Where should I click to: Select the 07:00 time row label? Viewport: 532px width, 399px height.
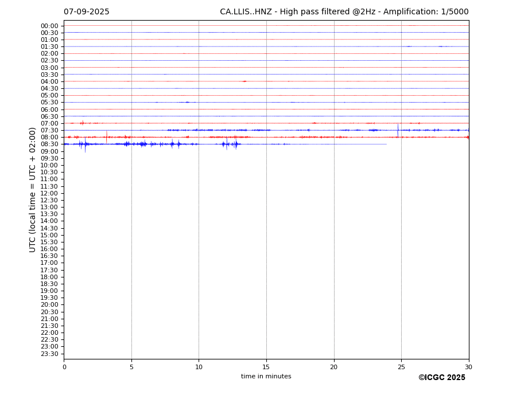pos(49,123)
